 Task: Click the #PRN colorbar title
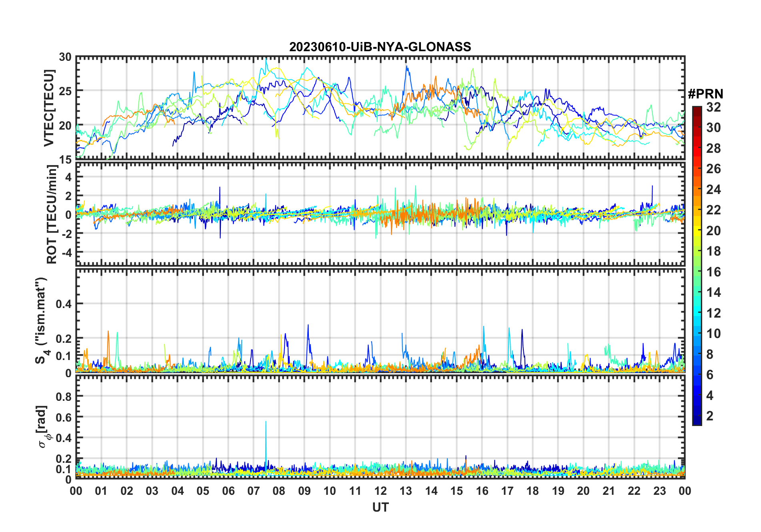pos(706,94)
